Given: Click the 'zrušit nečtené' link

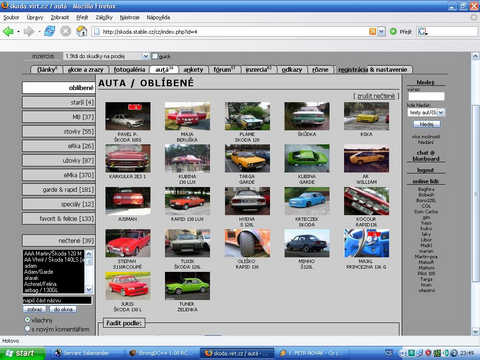Looking at the screenshot, I should point(376,96).
